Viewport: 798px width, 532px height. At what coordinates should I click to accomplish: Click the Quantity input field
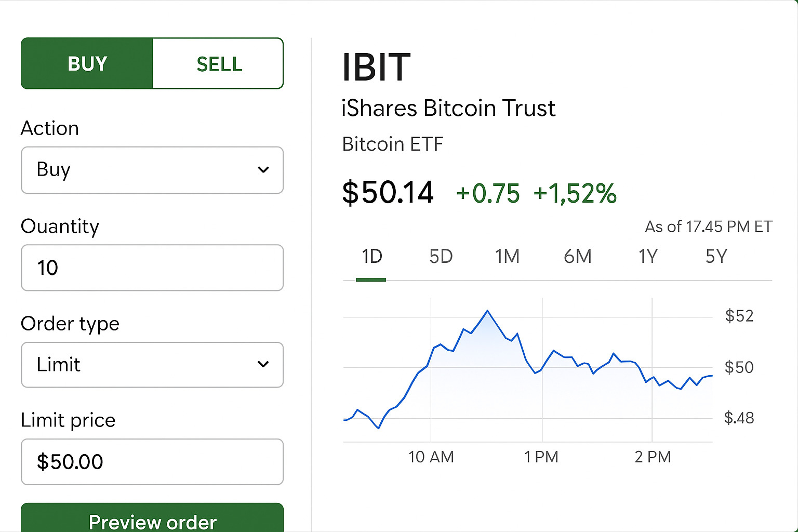(x=152, y=268)
